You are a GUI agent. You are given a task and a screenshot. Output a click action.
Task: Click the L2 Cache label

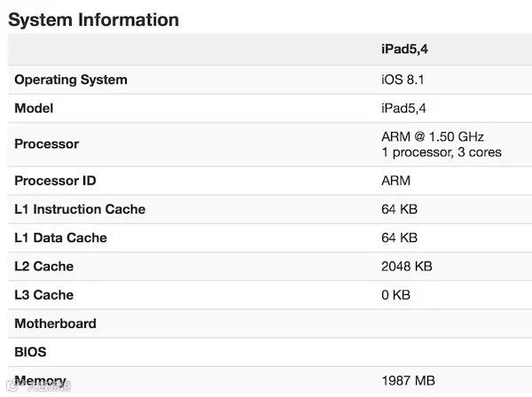pyautogui.click(x=43, y=266)
